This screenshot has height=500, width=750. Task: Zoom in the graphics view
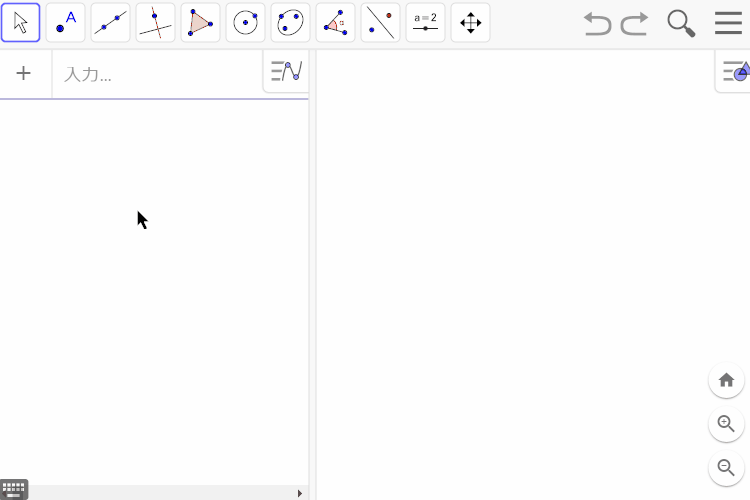coord(726,424)
